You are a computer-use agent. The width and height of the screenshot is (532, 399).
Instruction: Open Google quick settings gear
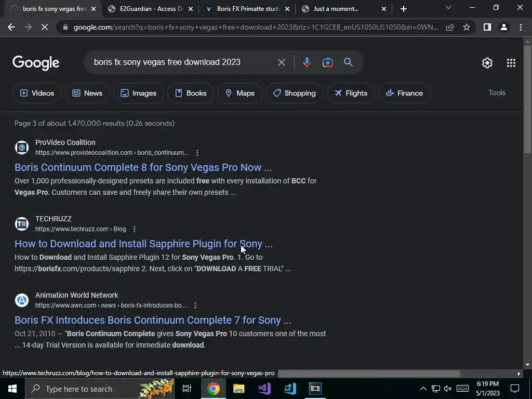(x=487, y=63)
